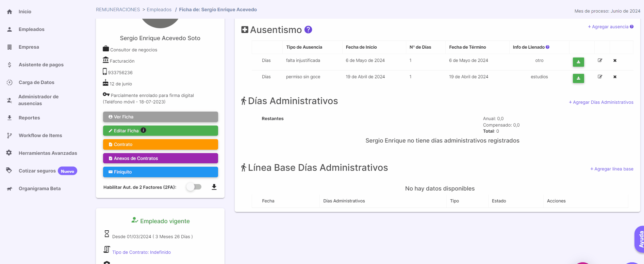Click the 'estudios' info cell
644x264 pixels.
click(x=539, y=77)
